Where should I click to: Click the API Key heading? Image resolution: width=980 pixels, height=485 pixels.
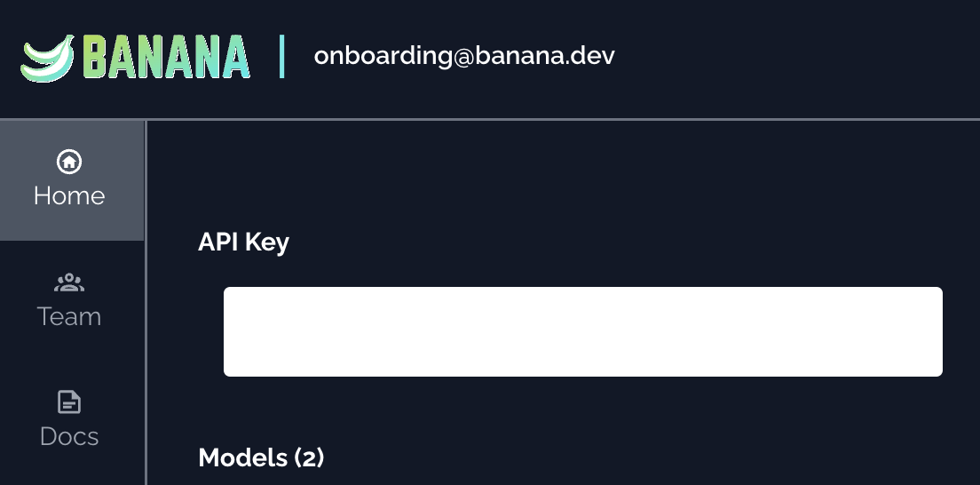coord(243,242)
